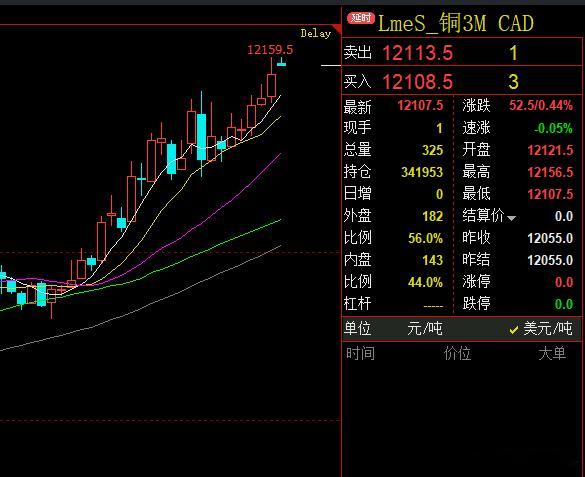Click the 12159.5 high price label
The image size is (585, 477).
(x=270, y=50)
